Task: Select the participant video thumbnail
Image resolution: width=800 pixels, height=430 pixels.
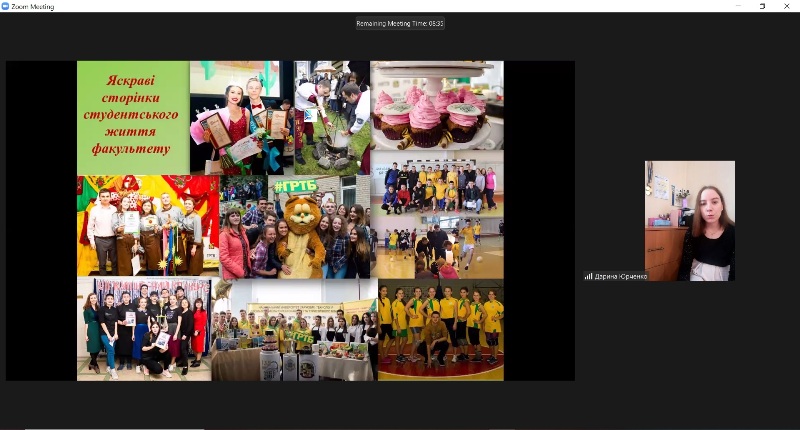Action: click(690, 221)
